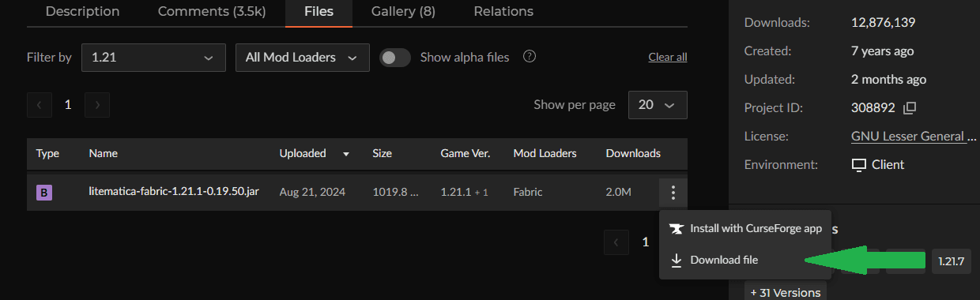Select the 1.21.7 version tag

(x=951, y=261)
